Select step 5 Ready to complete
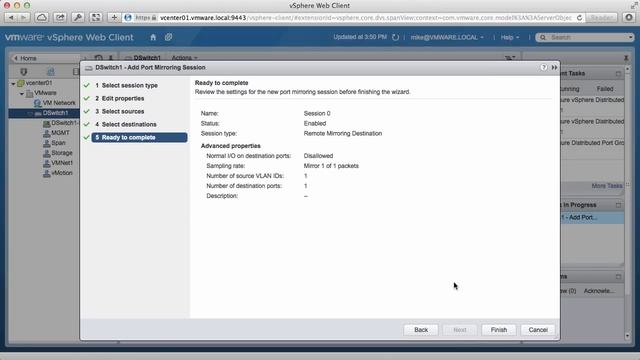Image resolution: width=640 pixels, height=360 pixels. click(x=139, y=138)
